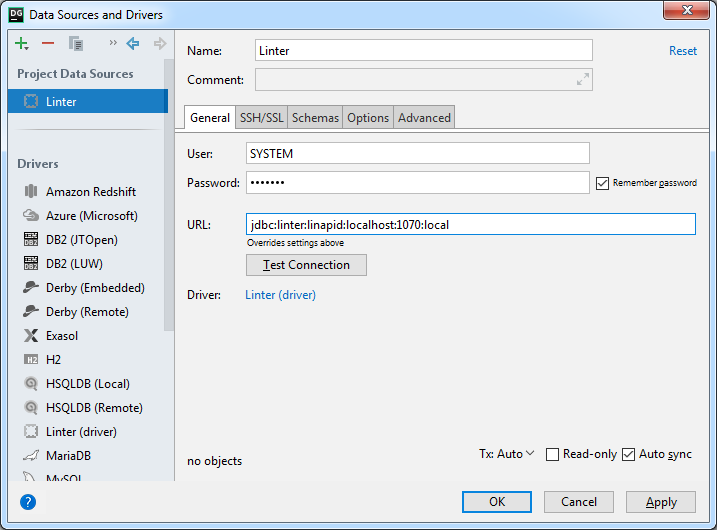Click the red minus remove icon
Viewport: 717px width, 530px height.
tap(48, 44)
